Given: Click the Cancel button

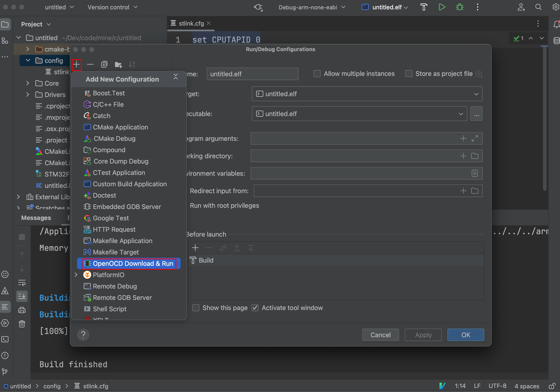Looking at the screenshot, I should [380, 335].
